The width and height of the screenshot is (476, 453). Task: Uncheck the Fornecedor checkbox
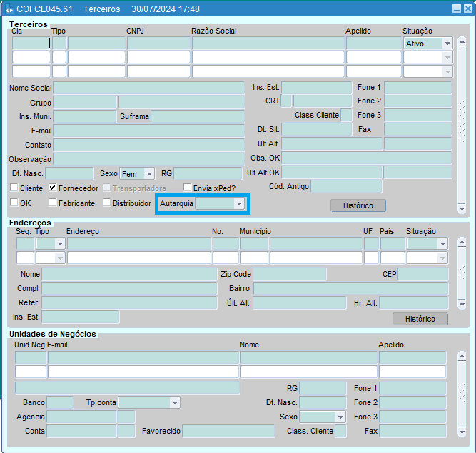[53, 188]
